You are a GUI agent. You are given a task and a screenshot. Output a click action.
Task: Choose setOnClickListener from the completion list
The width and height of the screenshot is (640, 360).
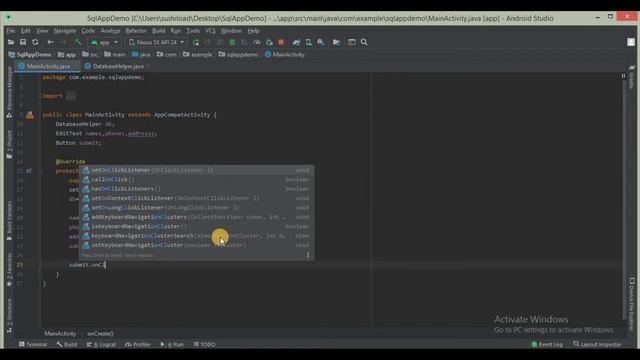[x=196, y=170]
